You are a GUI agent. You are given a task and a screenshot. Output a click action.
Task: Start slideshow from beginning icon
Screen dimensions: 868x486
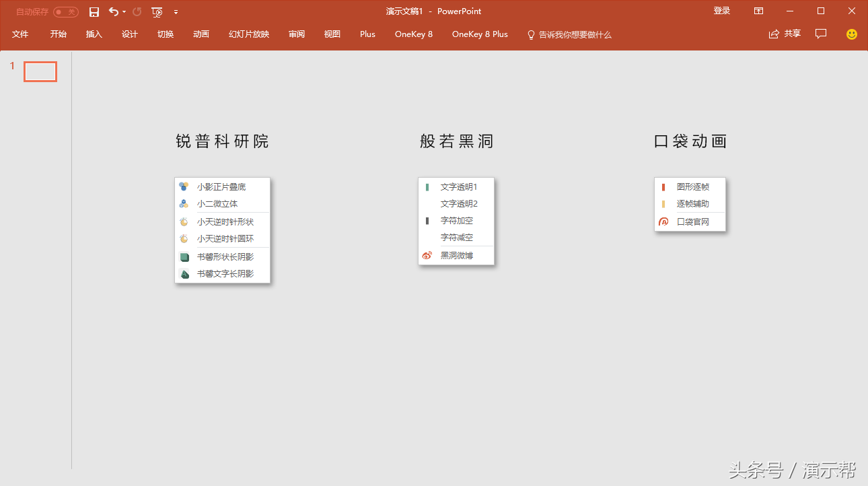coord(157,11)
